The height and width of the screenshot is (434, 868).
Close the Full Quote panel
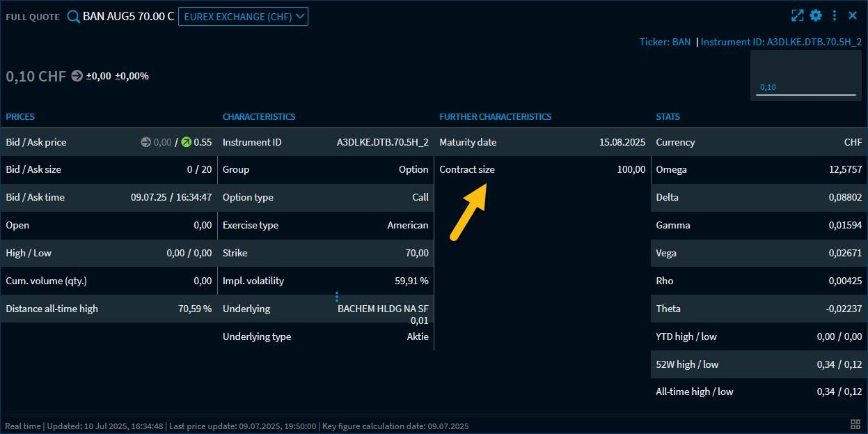coord(853,15)
